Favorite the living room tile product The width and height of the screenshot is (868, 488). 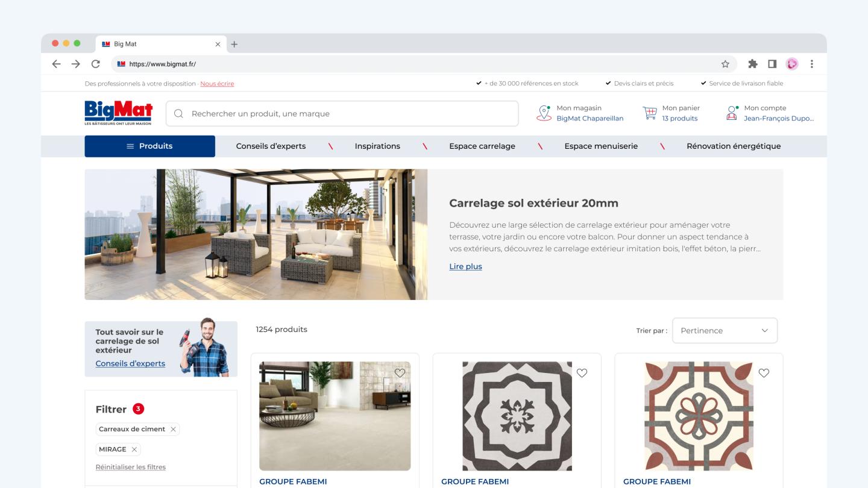pyautogui.click(x=400, y=373)
